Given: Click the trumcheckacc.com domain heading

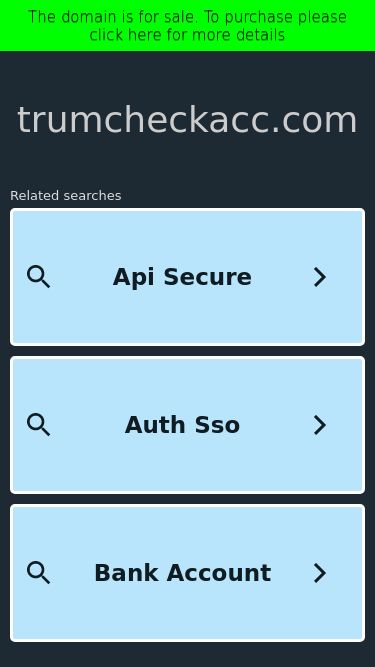Looking at the screenshot, I should [x=187, y=120].
